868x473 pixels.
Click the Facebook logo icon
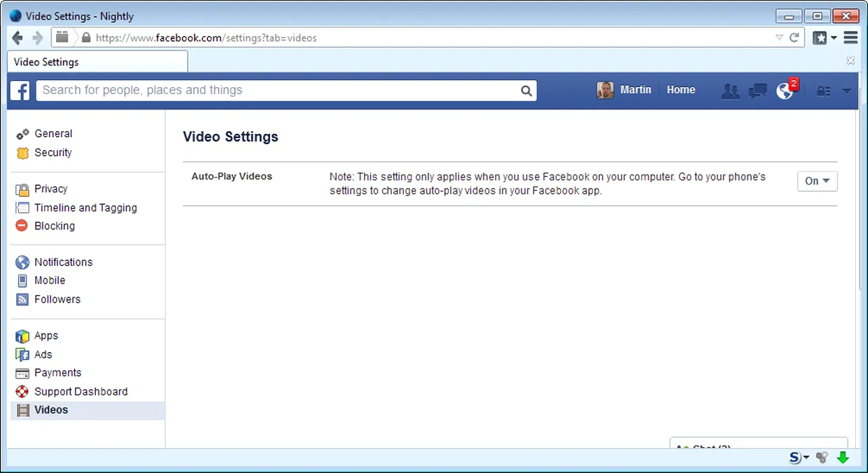[20, 91]
